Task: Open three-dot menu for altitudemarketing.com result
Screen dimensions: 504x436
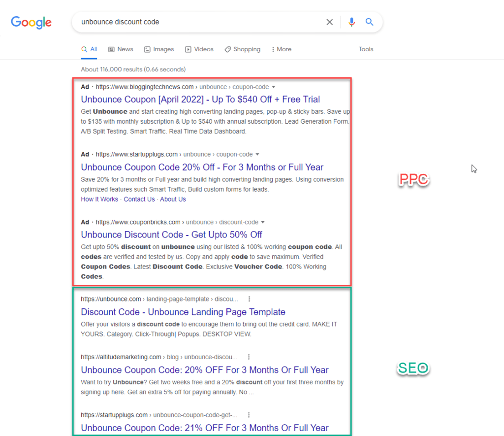Action: click(x=249, y=357)
